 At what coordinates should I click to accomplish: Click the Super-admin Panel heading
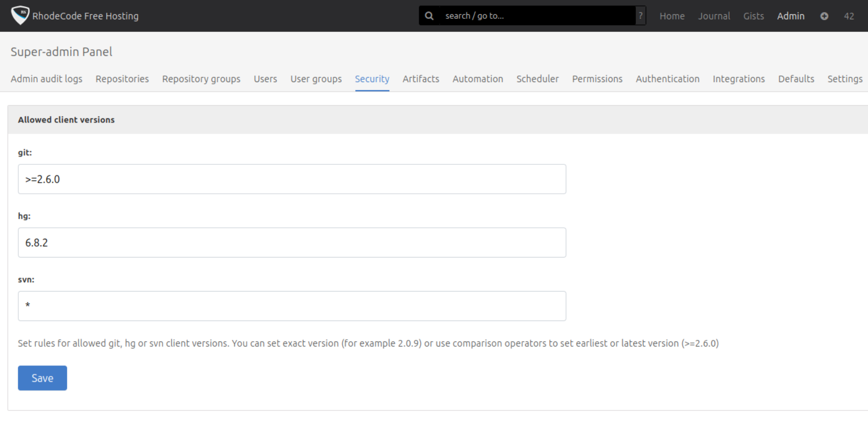coord(61,52)
